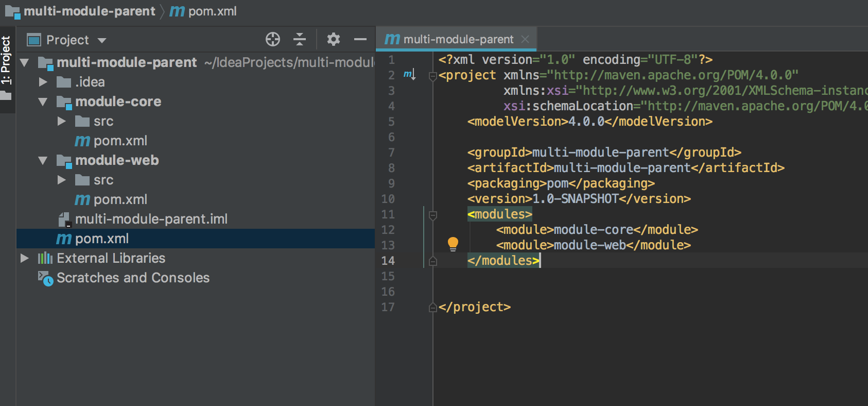
Task: Select the root pom.xml tree item
Action: pyautogui.click(x=196, y=239)
